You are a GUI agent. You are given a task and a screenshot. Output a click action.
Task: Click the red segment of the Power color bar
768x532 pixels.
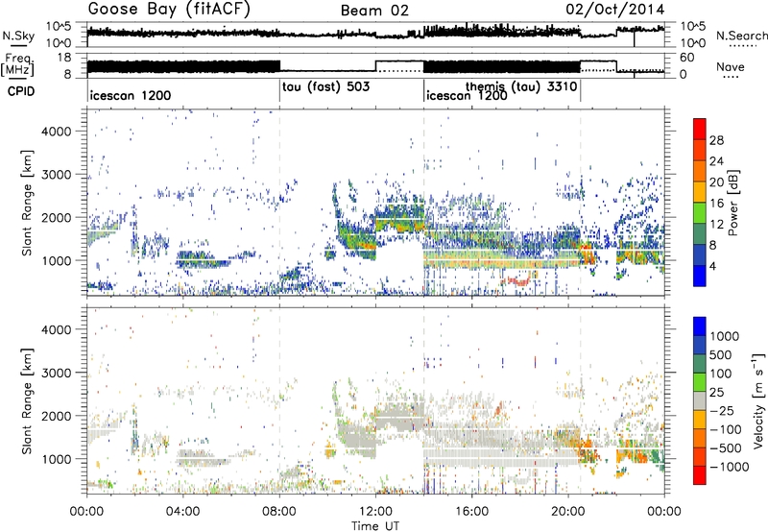pyautogui.click(x=700, y=129)
